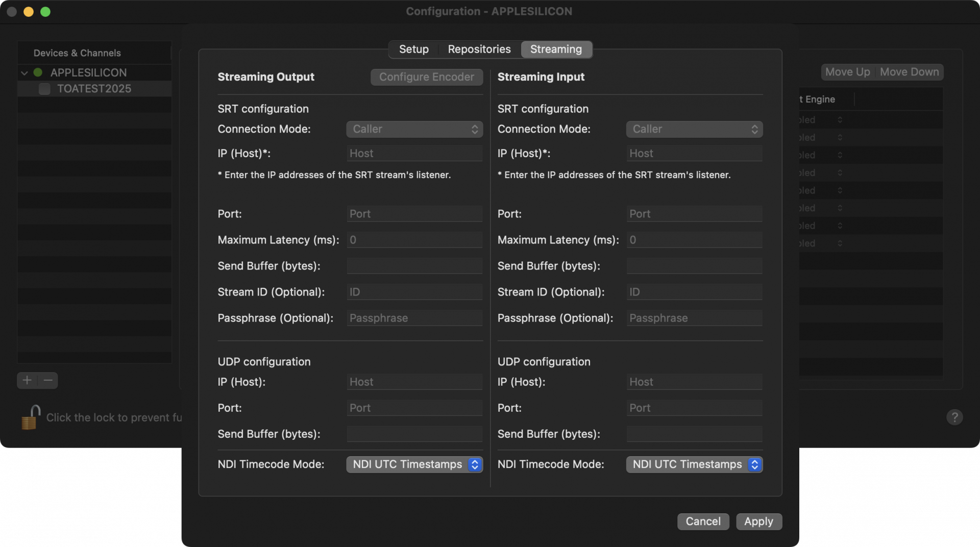Switch to the Setup tab
This screenshot has height=547, width=980.
(x=413, y=49)
